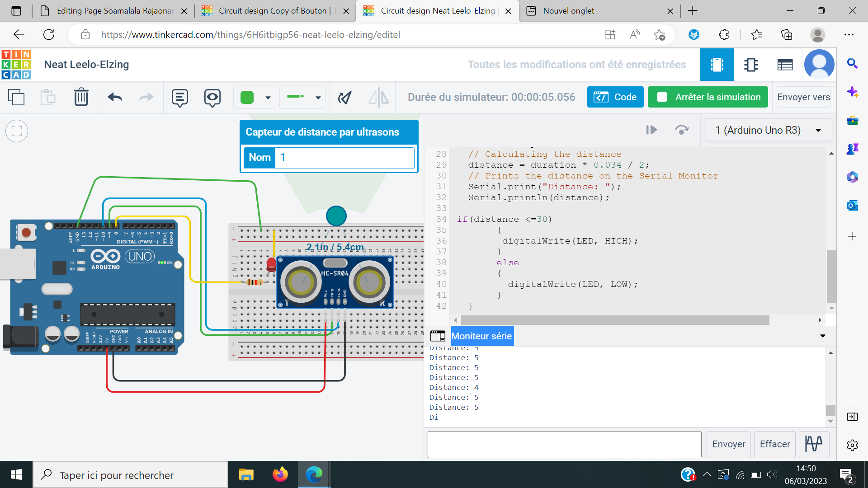Click the Envoyer vers button
This screenshot has width=868, height=488.
803,97
